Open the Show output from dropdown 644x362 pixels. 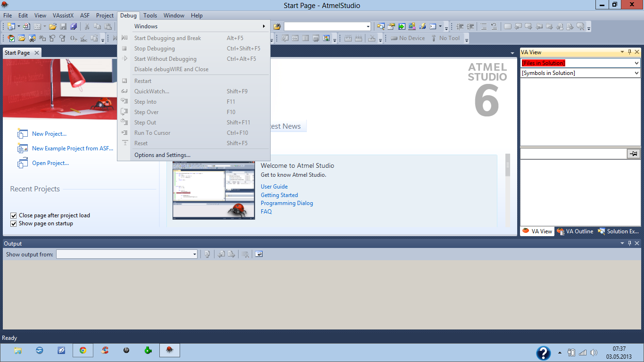[194, 254]
